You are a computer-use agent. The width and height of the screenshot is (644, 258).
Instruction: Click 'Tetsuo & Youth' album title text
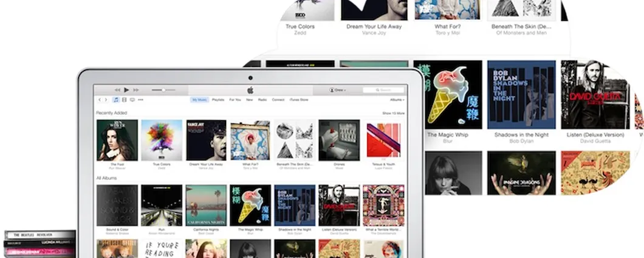coord(383,164)
